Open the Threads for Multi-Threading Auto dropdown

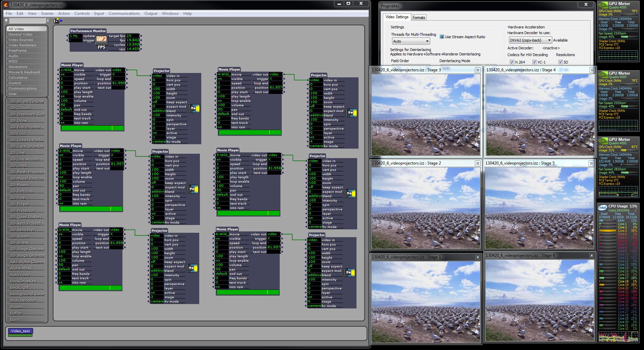coord(411,41)
